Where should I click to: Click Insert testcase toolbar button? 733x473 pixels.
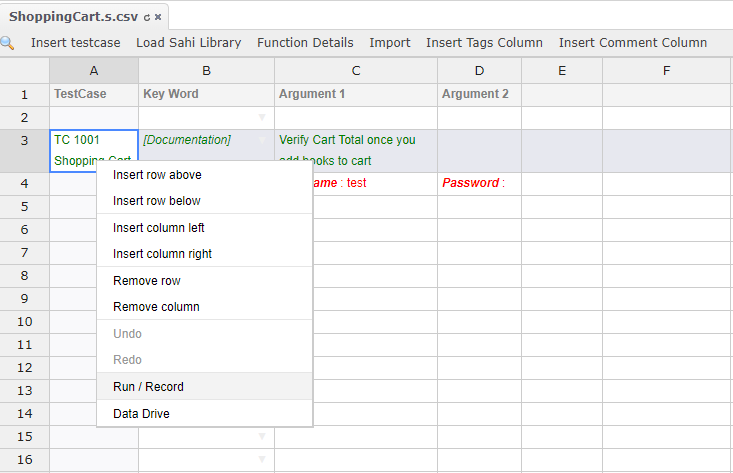(75, 43)
